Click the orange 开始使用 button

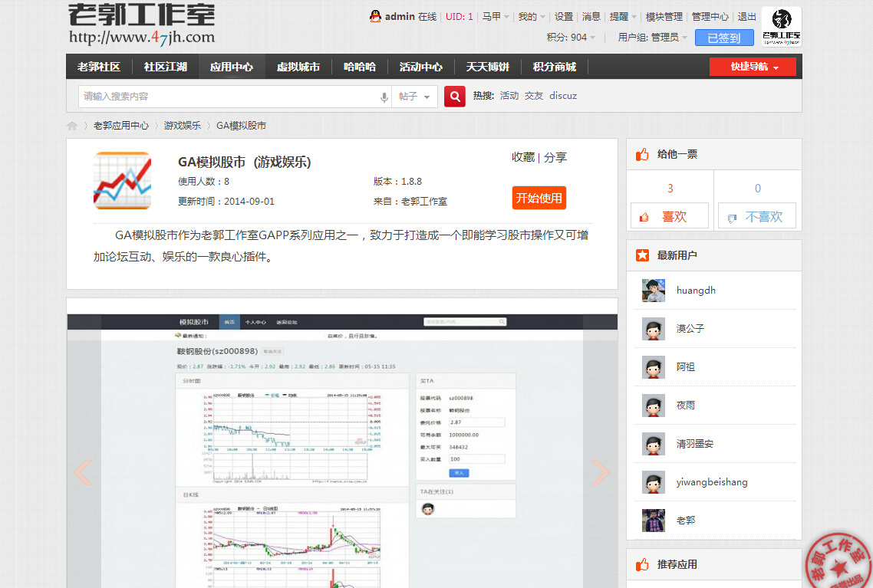point(539,197)
